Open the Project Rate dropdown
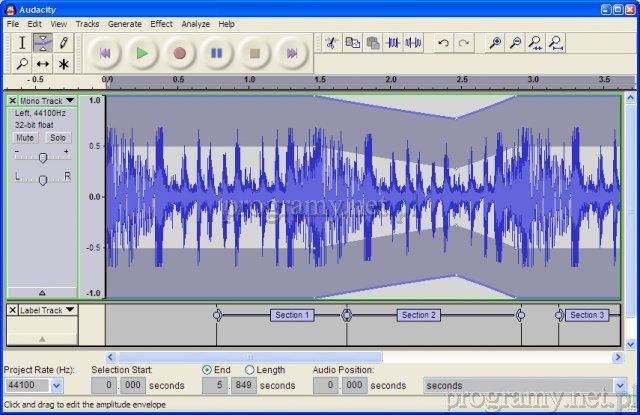640x415 pixels. [56, 385]
